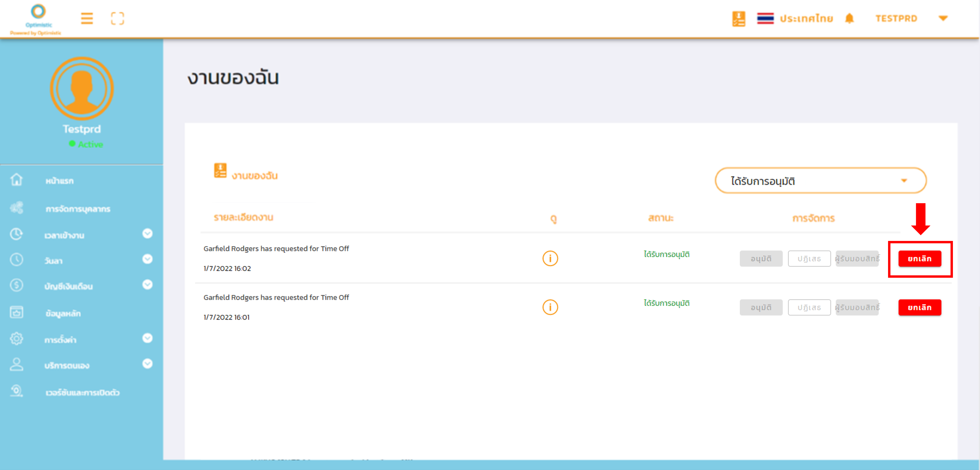The width and height of the screenshot is (980, 470).
Task: Open the personnel management sidebar item
Action: coord(78,209)
